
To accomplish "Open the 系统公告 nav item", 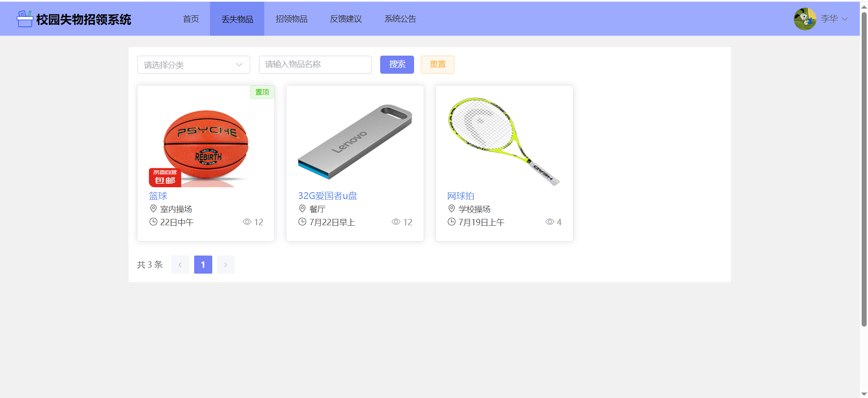I will coord(400,19).
